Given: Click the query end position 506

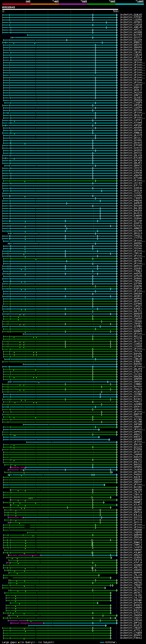Looking at the screenshot, I should tap(115, 11).
